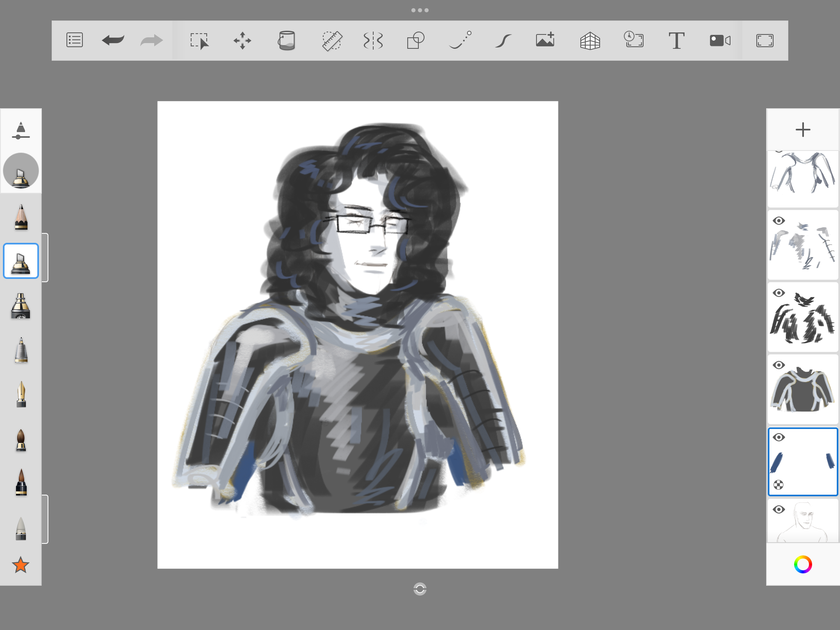Hide the blue strokes layer

[778, 437]
